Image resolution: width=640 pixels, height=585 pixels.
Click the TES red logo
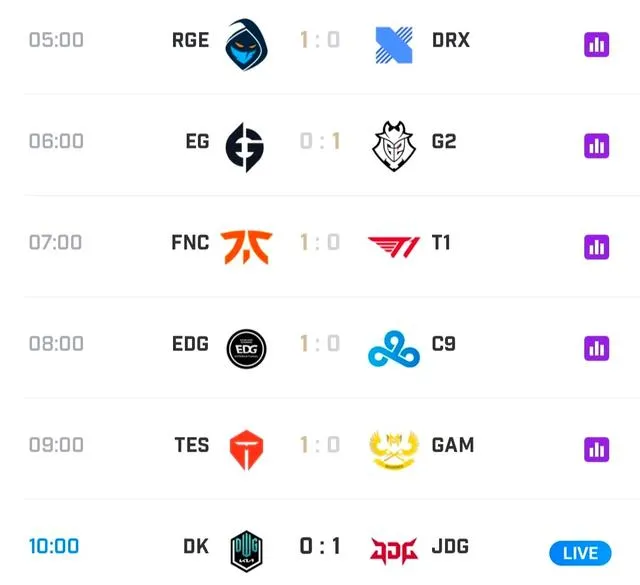pos(245,446)
